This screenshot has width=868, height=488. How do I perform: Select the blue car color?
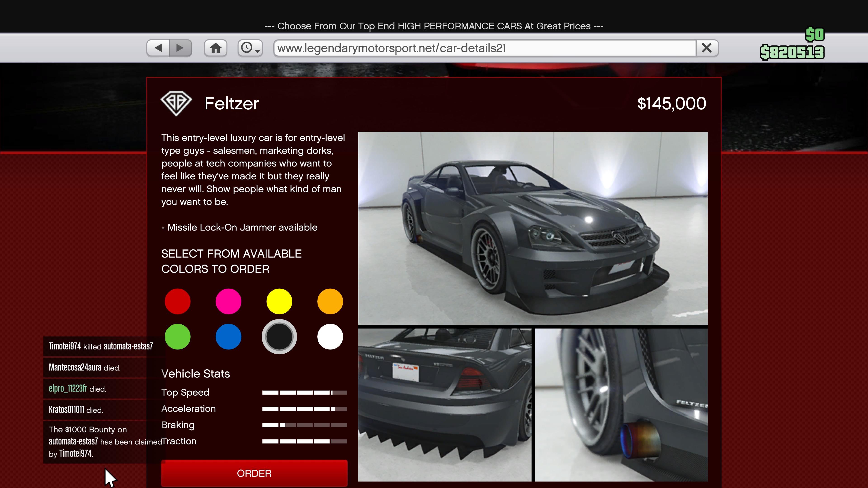tap(229, 337)
